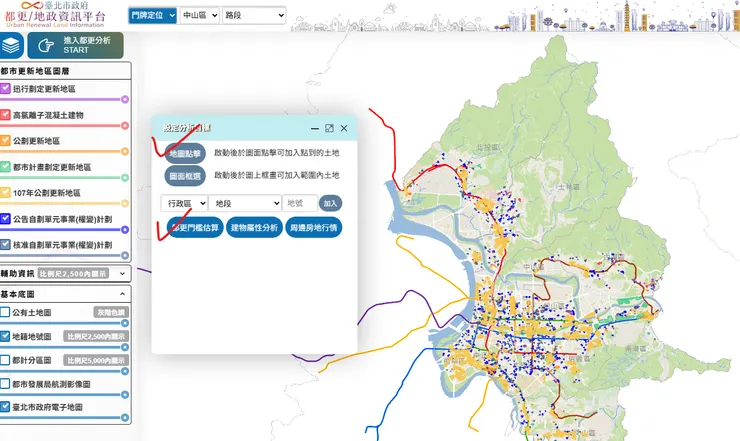
Task: Click the 設定分析目標 dialog title bar
Action: tap(254, 128)
